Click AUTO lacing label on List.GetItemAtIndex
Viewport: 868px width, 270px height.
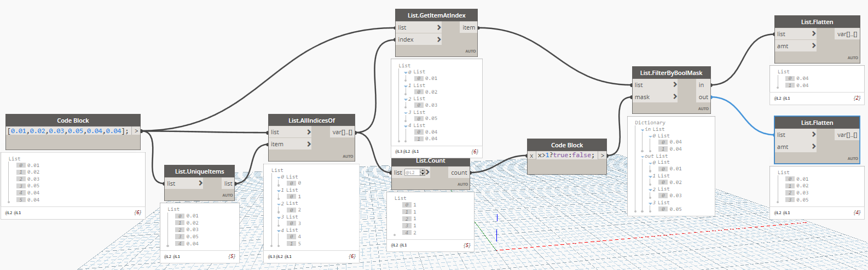pyautogui.click(x=471, y=51)
